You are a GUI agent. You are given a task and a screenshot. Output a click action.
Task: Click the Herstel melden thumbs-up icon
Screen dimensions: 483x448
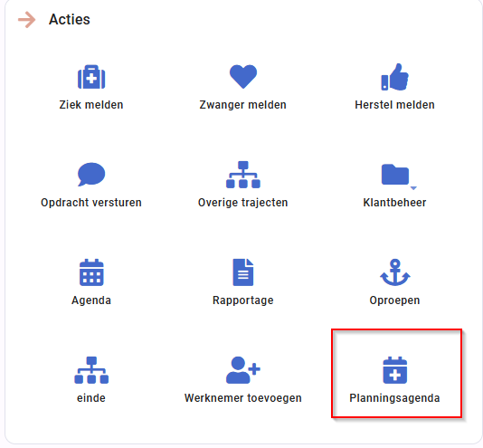pos(394,77)
